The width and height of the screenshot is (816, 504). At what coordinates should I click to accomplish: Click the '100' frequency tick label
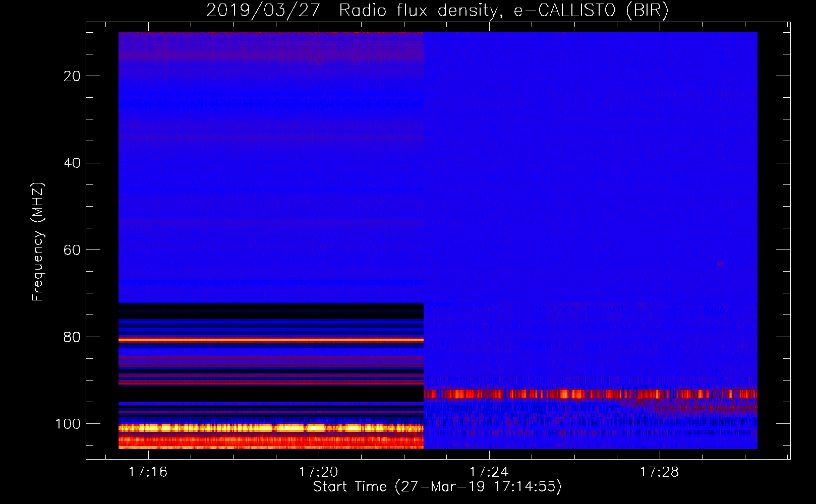[x=68, y=424]
